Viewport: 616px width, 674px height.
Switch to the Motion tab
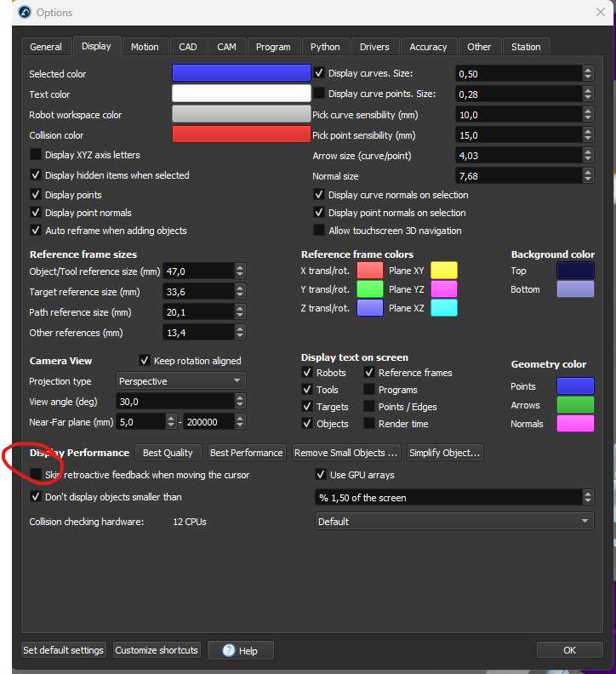(x=145, y=47)
